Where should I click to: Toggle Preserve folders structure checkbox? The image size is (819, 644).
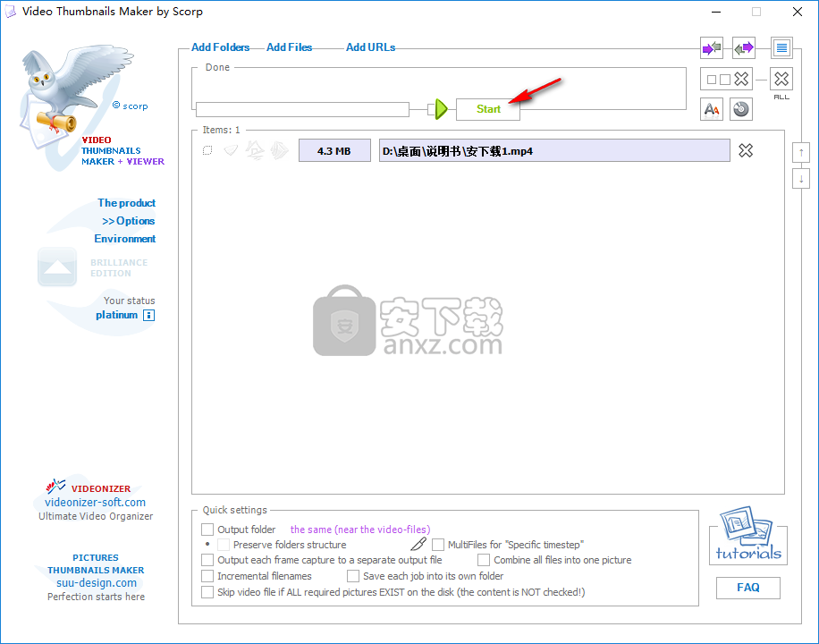tap(224, 545)
